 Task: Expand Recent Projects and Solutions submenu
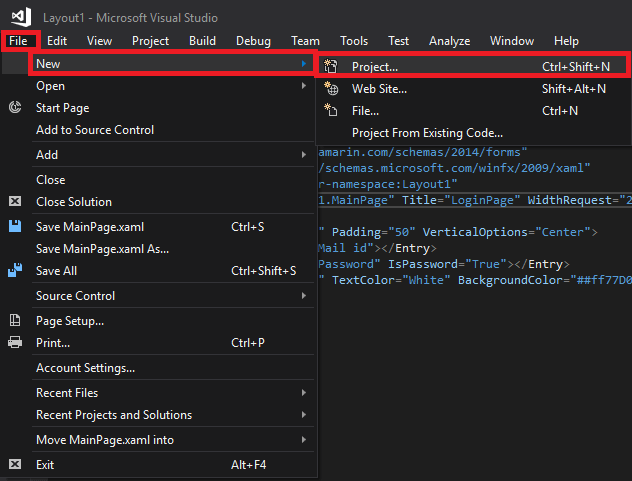304,415
